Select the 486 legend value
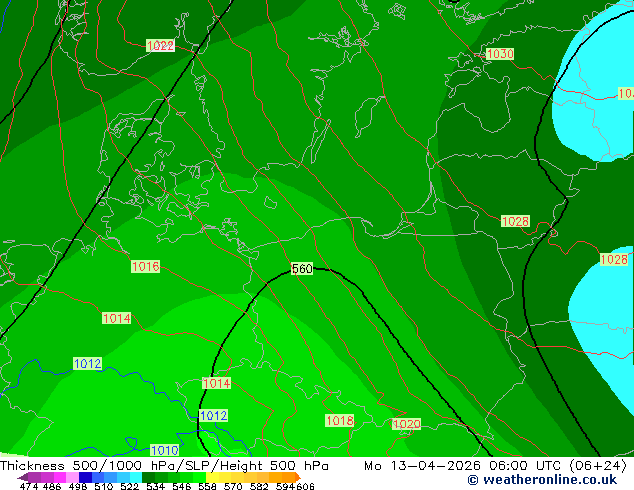This screenshot has width=634, height=490. tap(52, 486)
